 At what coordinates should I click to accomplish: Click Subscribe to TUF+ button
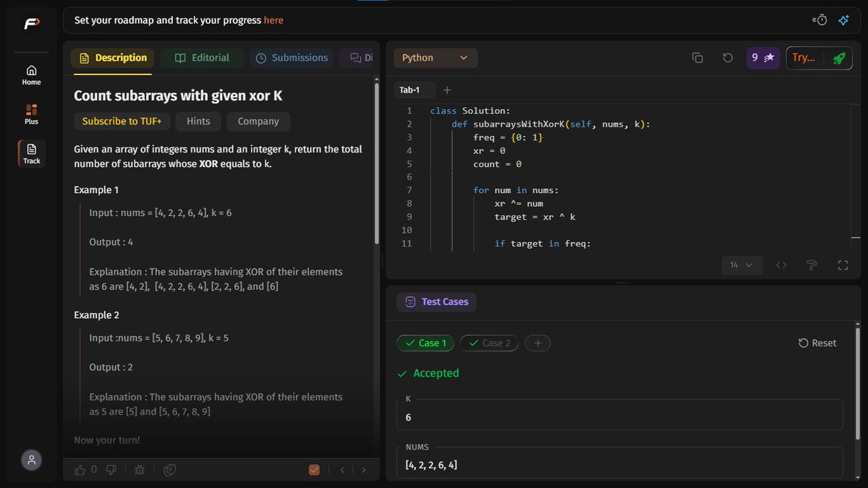(122, 121)
